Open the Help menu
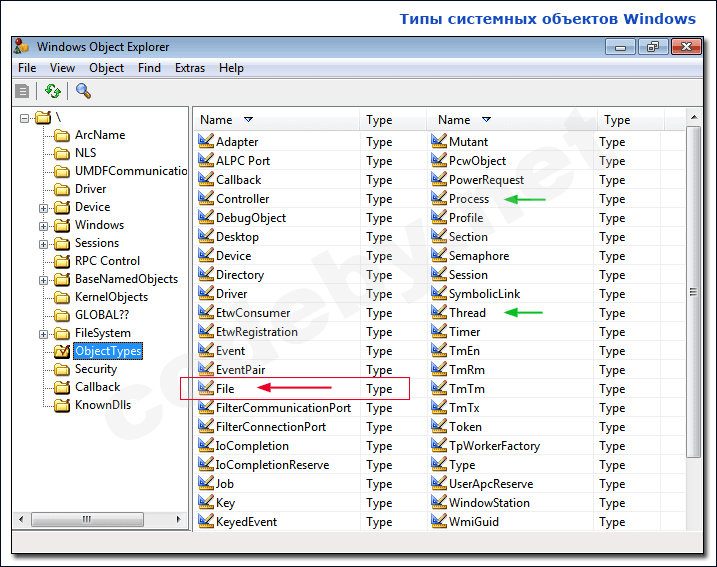The height and width of the screenshot is (567, 717). 231,68
